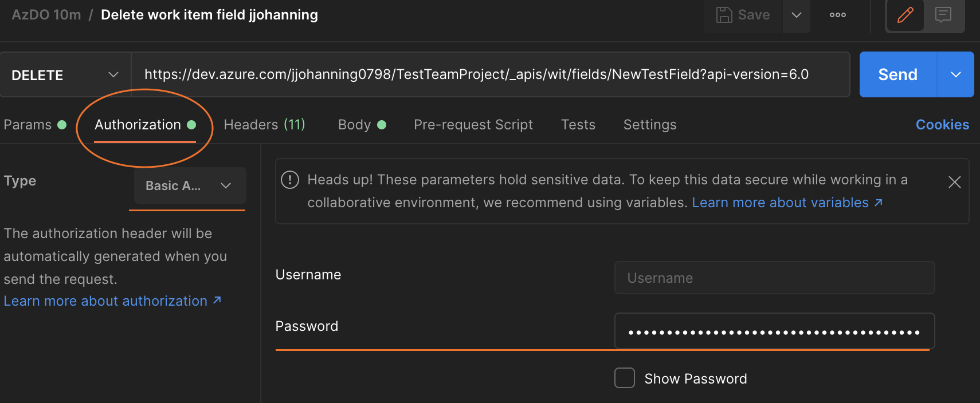Screen dimensions: 980x403
Task: Click the Save disk icon
Action: pos(724,15)
